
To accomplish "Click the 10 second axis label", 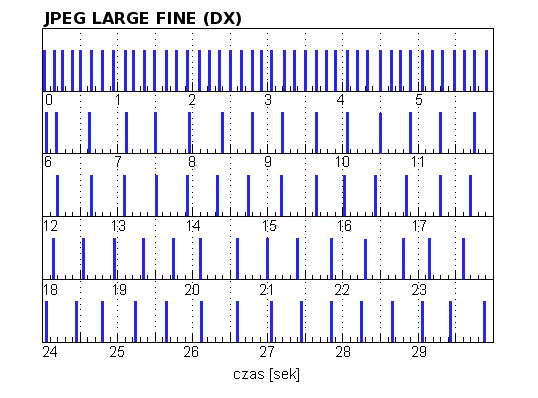I will coord(342,162).
